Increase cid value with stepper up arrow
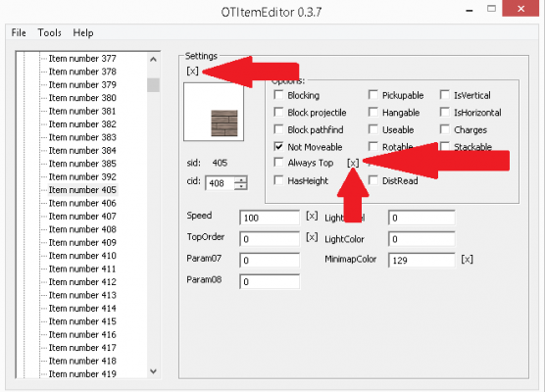The image size is (545, 392). [241, 179]
